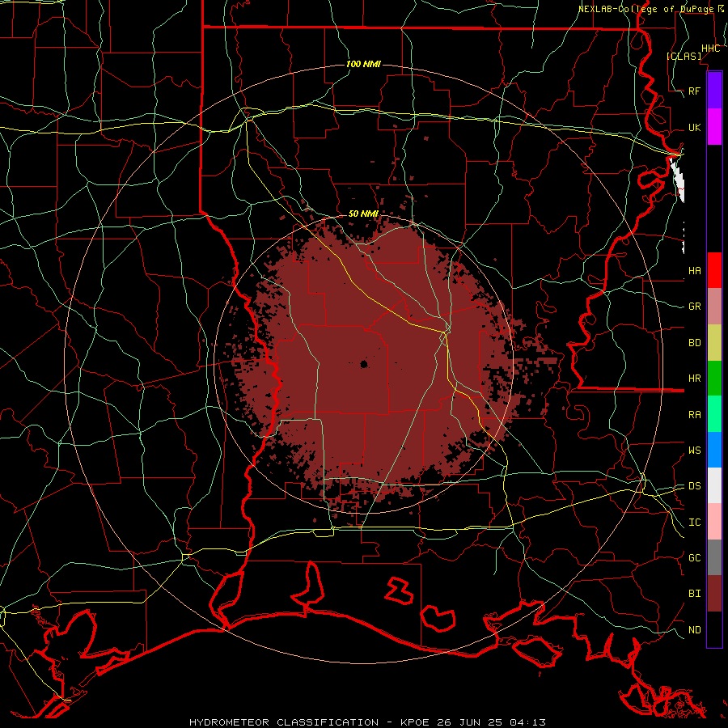This screenshot has width=728, height=728.
Task: Click the GR salmon legend swatch
Action: tap(714, 307)
